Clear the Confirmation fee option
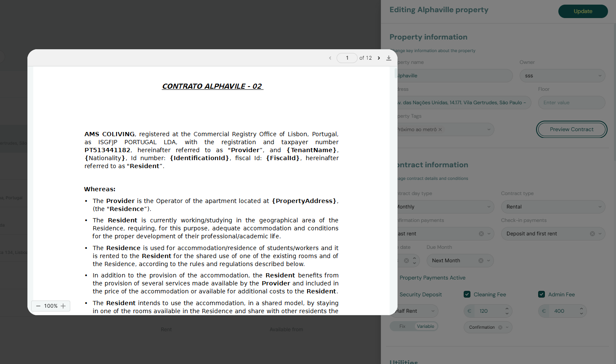The height and width of the screenshot is (364, 616). tap(500, 327)
